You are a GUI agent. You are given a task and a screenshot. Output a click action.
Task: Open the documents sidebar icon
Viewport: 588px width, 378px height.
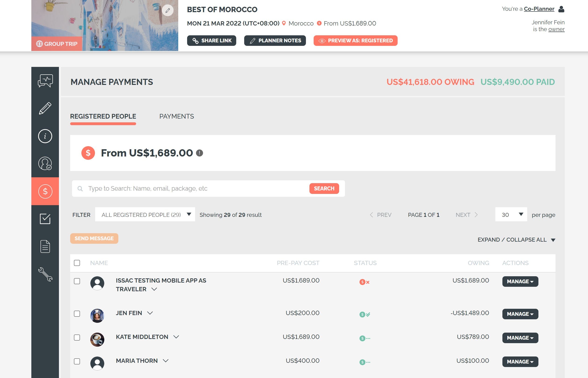pyautogui.click(x=45, y=246)
